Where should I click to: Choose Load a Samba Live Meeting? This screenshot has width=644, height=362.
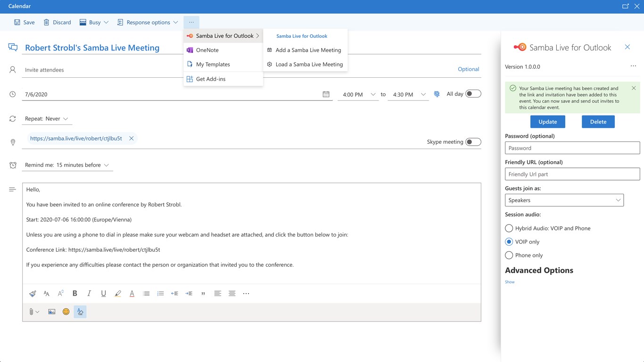305,64
